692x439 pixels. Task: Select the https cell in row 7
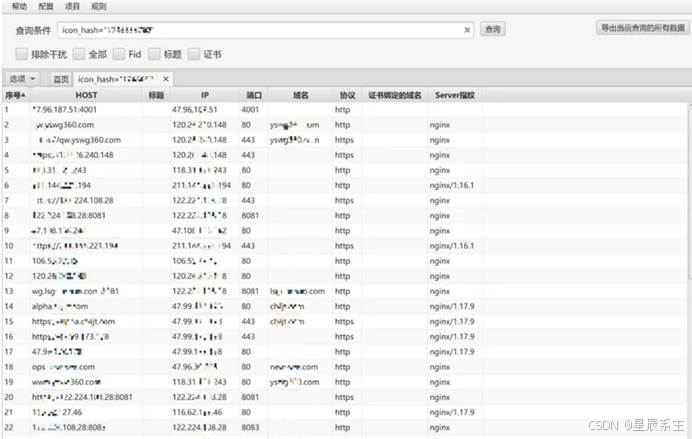pyautogui.click(x=344, y=200)
